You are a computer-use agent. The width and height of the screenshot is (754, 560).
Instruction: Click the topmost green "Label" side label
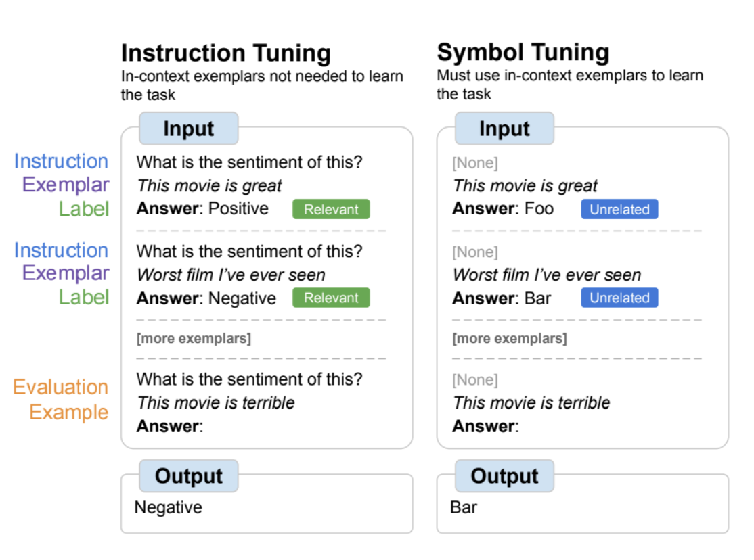coord(83,209)
